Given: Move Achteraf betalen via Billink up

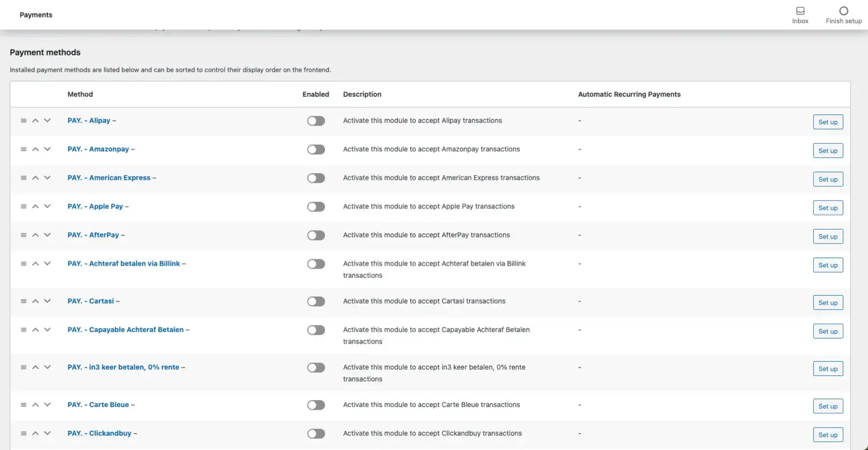Looking at the screenshot, I should 36,263.
